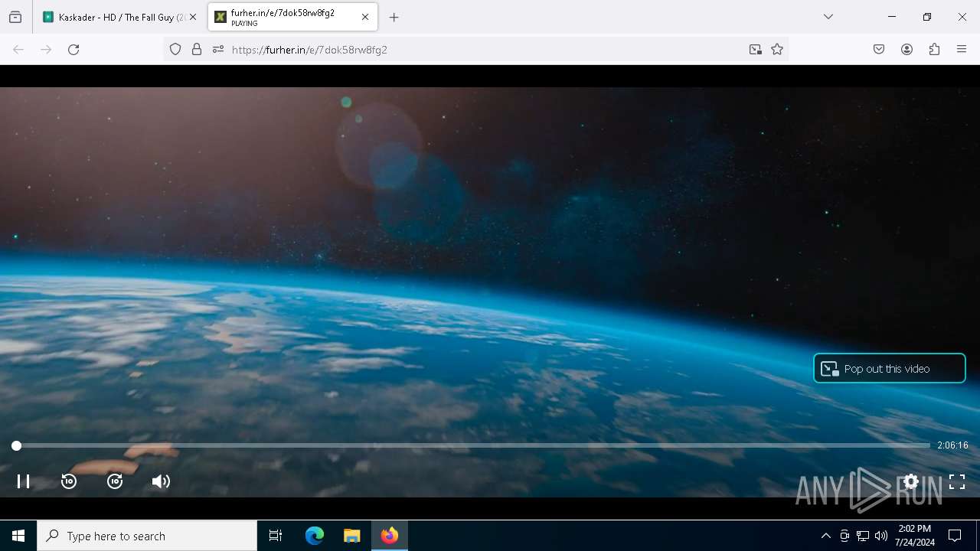Open system volume tray icon

(881, 536)
